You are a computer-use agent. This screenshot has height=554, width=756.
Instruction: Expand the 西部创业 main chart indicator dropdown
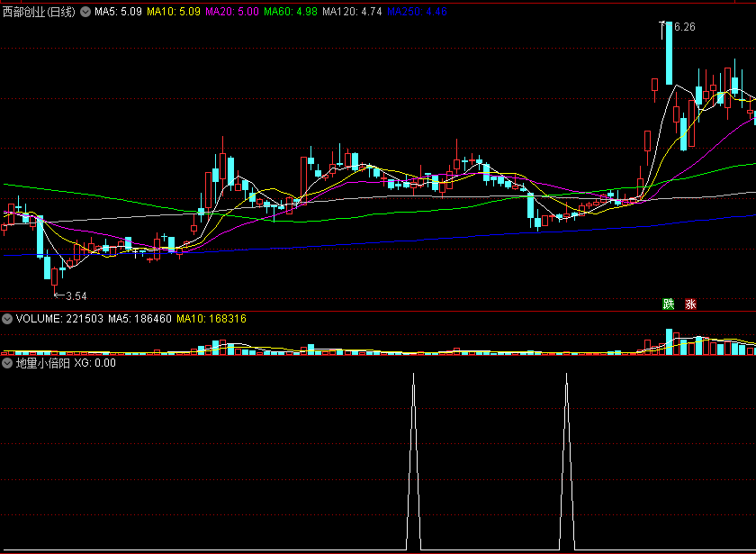[x=85, y=12]
